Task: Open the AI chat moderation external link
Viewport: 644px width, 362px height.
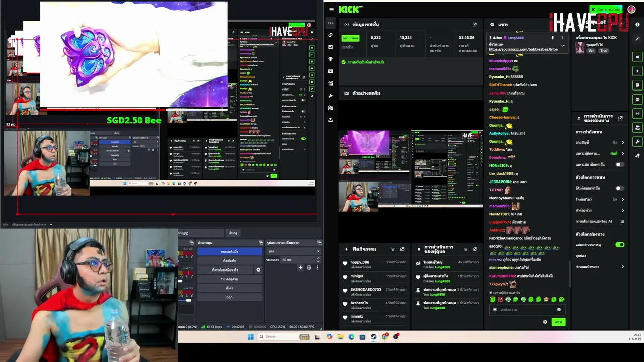Action: [x=622, y=221]
